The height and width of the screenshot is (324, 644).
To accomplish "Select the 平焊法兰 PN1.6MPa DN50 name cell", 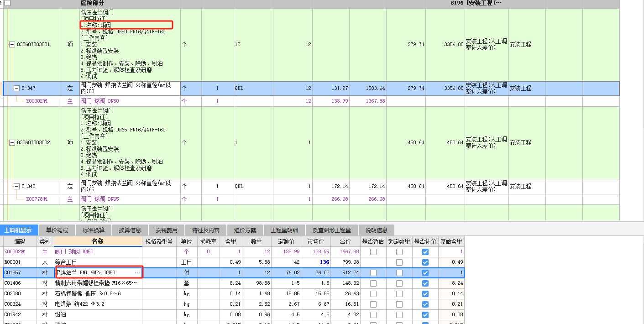I will 98,273.
